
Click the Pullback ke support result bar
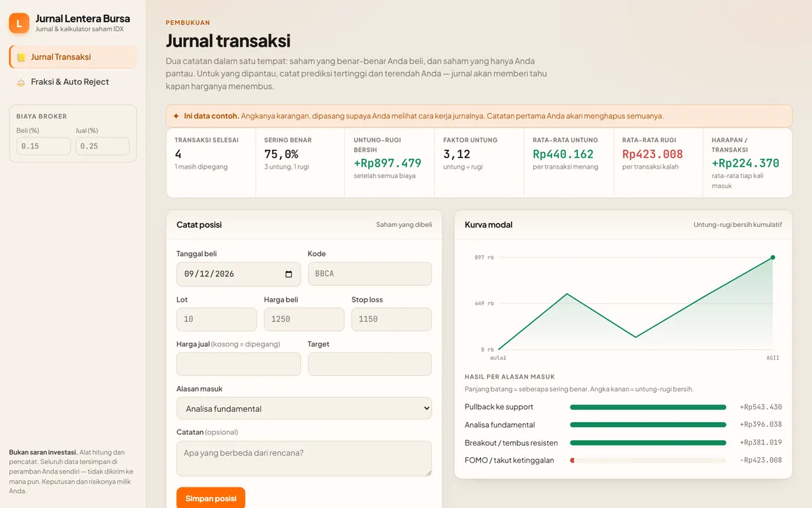point(648,407)
